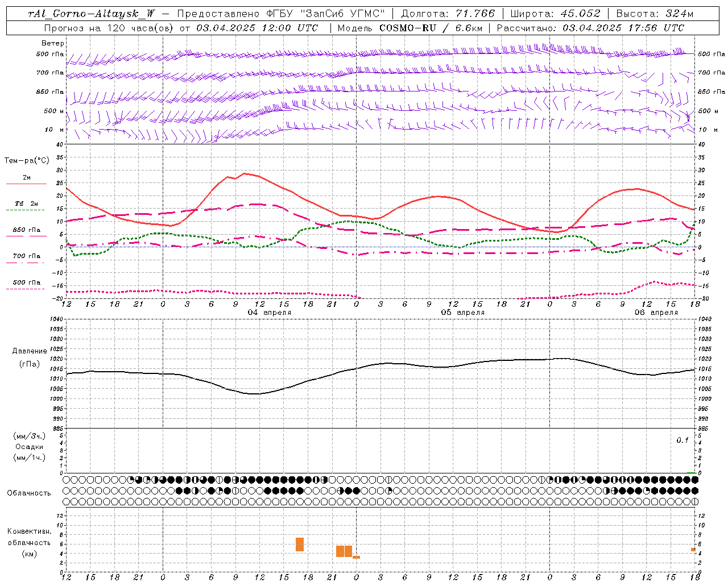Click the latitude value 45.052
Image resolution: width=728 pixels, height=582 pixels.
coord(581,14)
